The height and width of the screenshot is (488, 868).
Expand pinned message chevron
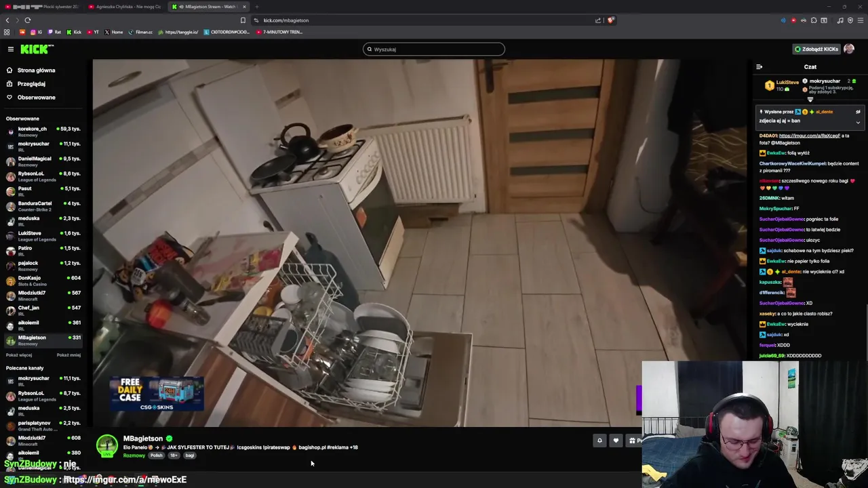coord(858,123)
